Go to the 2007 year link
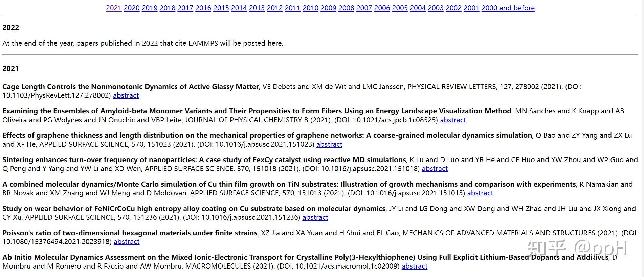Image resolution: width=644 pixels, height=277 pixels. (364, 8)
